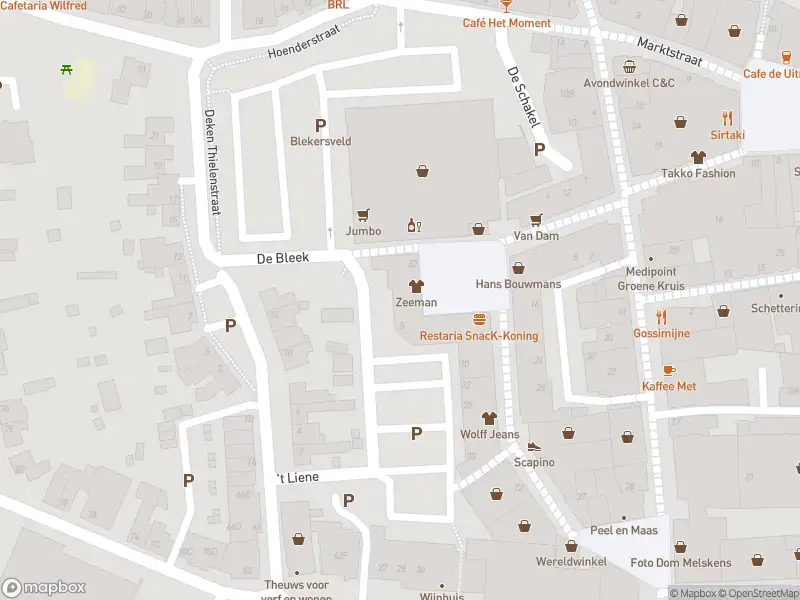Click the Medipoint Groene Kruis dot marker
This screenshot has width=800, height=600.
[651, 259]
